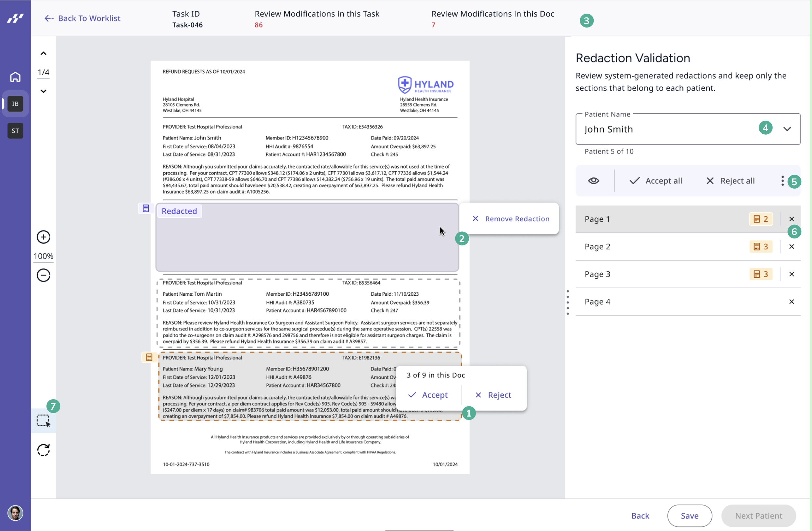Remove Page 4 using its X

click(x=792, y=302)
